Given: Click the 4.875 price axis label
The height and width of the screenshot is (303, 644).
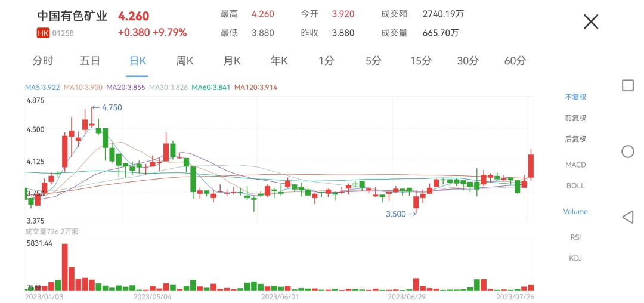Looking at the screenshot, I should click(35, 100).
